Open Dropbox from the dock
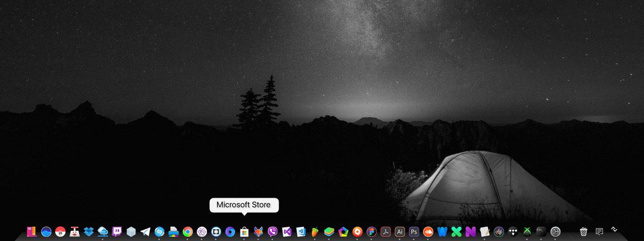Image resolution: width=644 pixels, height=241 pixels. 89,232
